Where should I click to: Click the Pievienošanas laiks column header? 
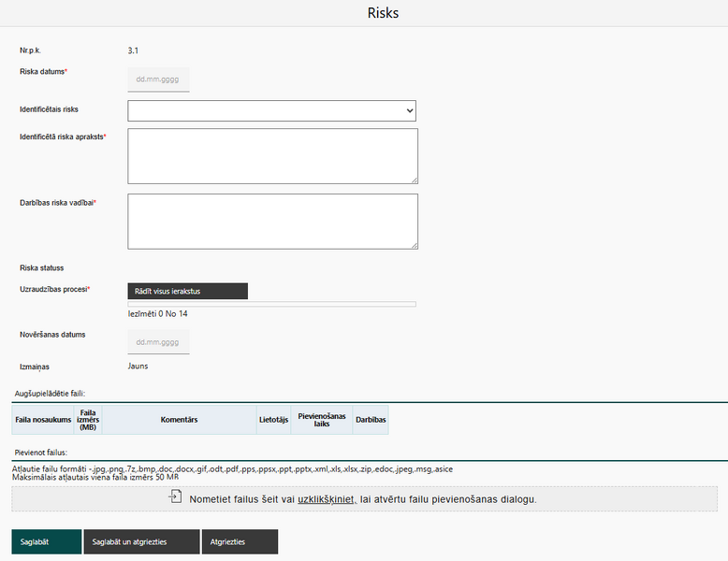coord(321,420)
